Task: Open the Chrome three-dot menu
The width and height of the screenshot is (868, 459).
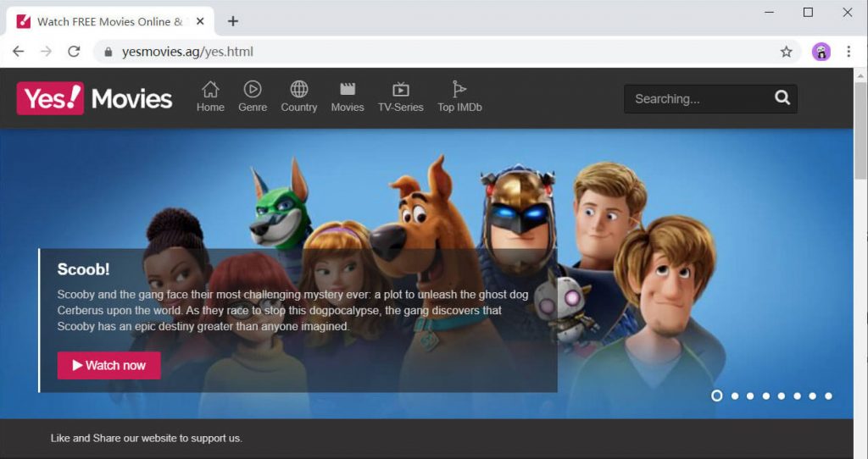Action: click(x=849, y=52)
